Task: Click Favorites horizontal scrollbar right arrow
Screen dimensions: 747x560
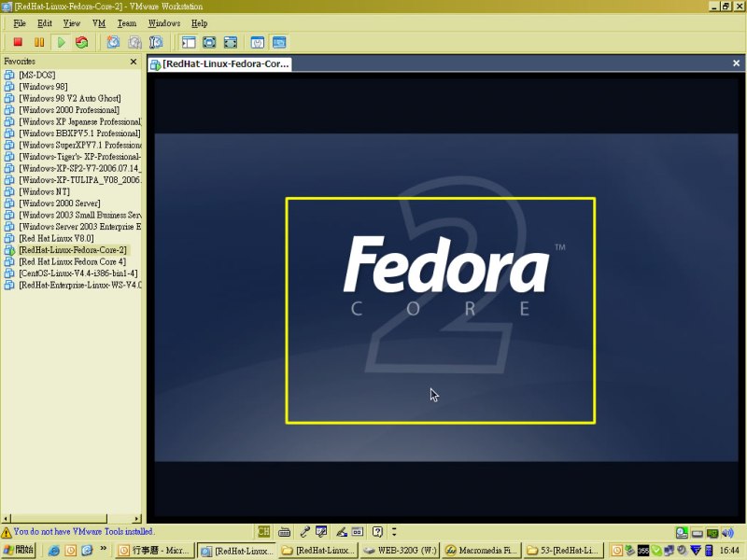Action: click(x=137, y=519)
